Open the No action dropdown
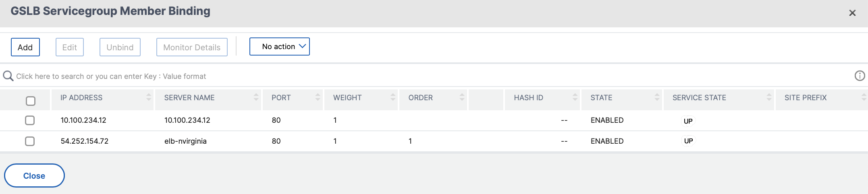Screen dimensions: 868x194 click(280, 47)
